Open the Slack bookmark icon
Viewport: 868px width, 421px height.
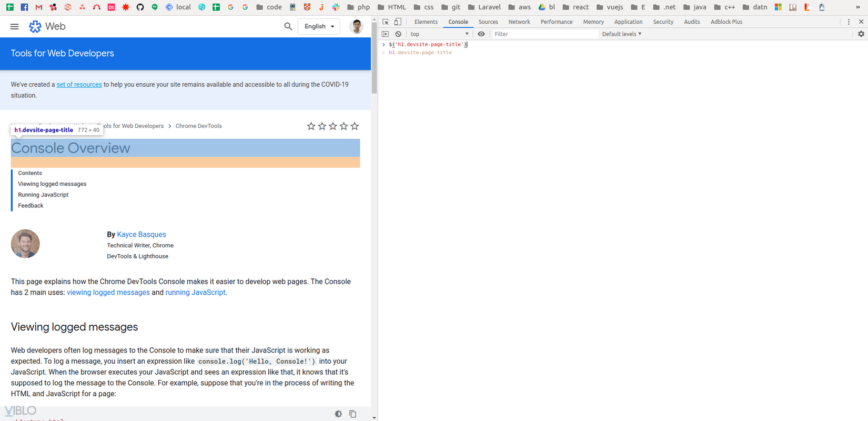[x=336, y=7]
